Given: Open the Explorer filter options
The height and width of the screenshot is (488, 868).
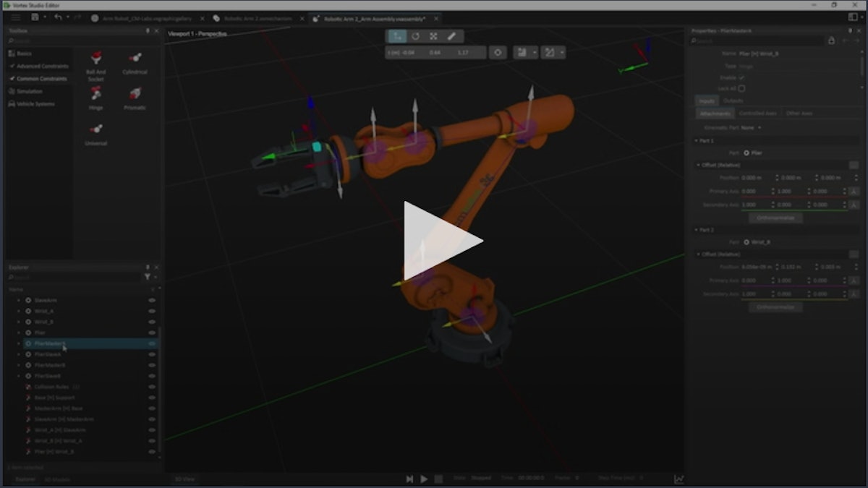Looking at the screenshot, I should [x=149, y=277].
